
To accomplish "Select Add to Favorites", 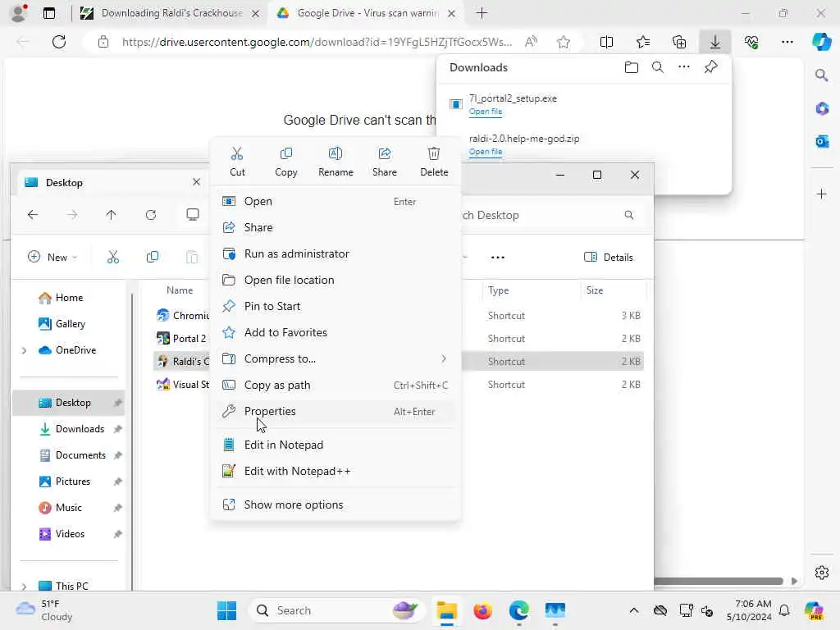I will click(336, 333).
